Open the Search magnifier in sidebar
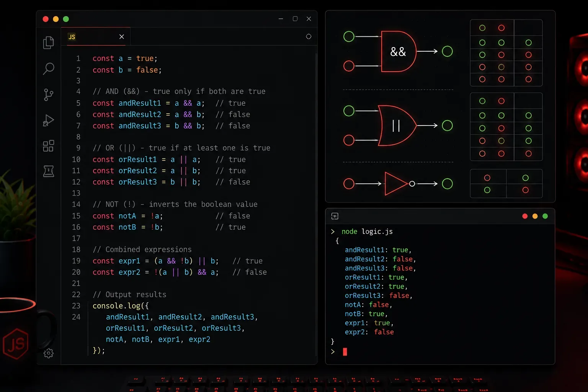588x392 pixels. coord(49,69)
